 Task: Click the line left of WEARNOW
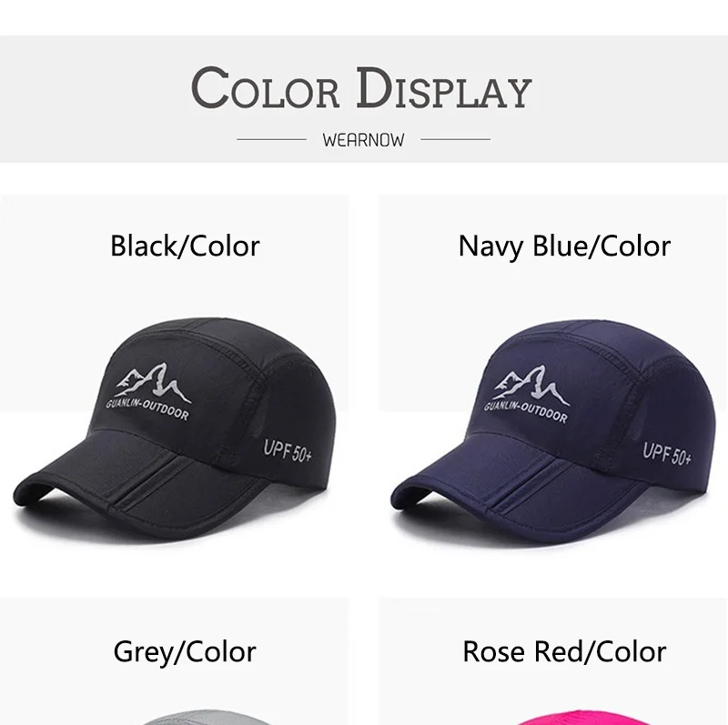[271, 139]
